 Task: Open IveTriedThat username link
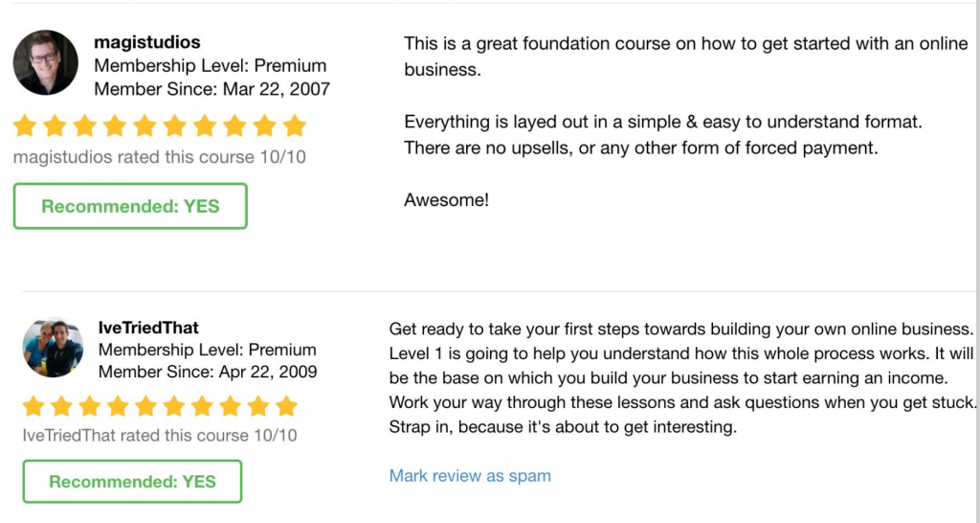pyautogui.click(x=148, y=328)
